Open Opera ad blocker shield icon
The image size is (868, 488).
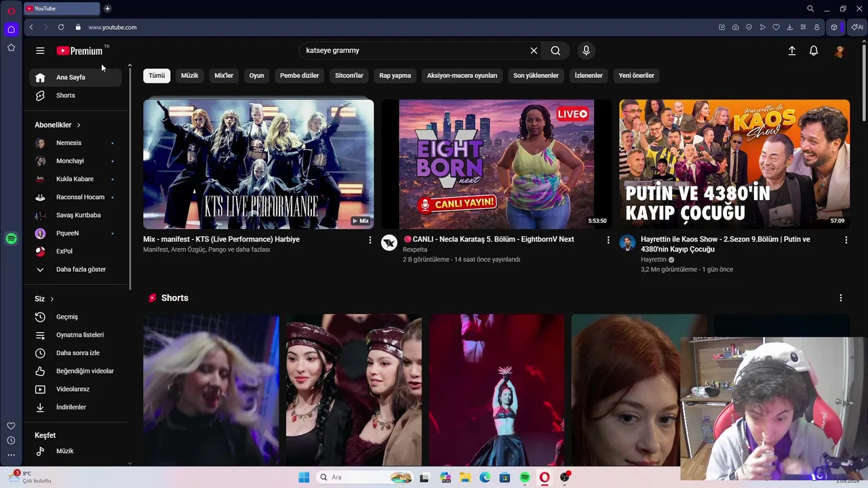click(749, 27)
